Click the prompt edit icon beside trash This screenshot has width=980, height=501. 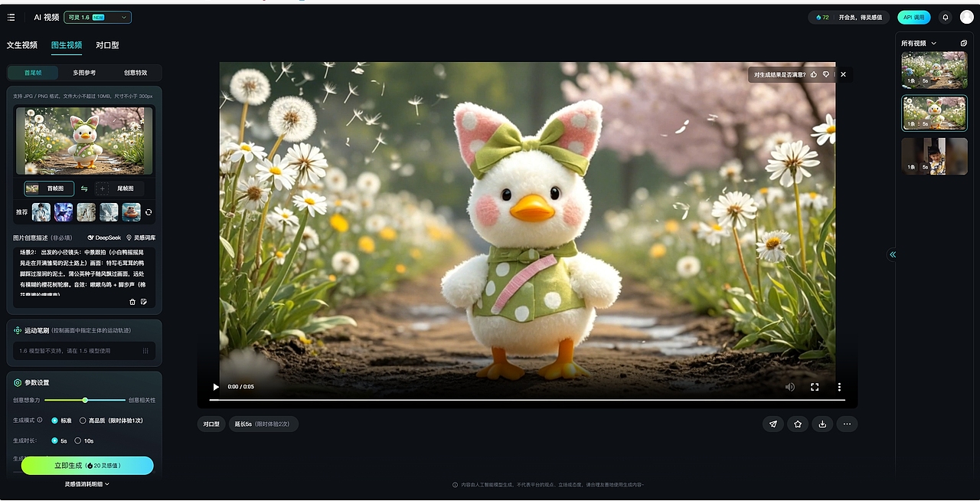click(144, 302)
